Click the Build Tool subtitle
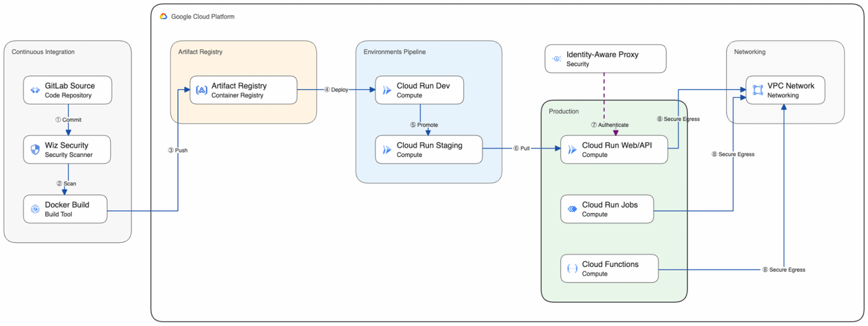 click(x=58, y=215)
